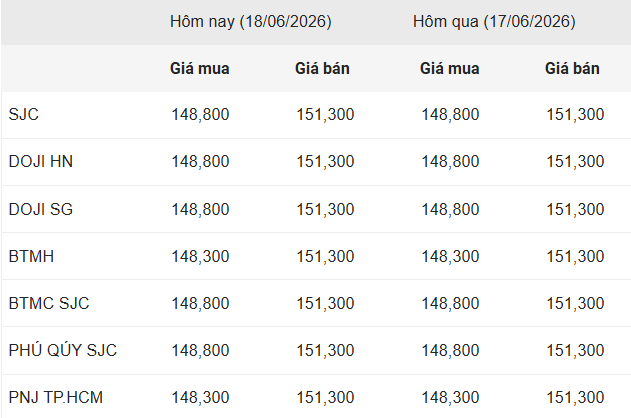Click PHÚ QÚY SJC yesterday's buy price
This screenshot has width=631, height=418.
450,350
